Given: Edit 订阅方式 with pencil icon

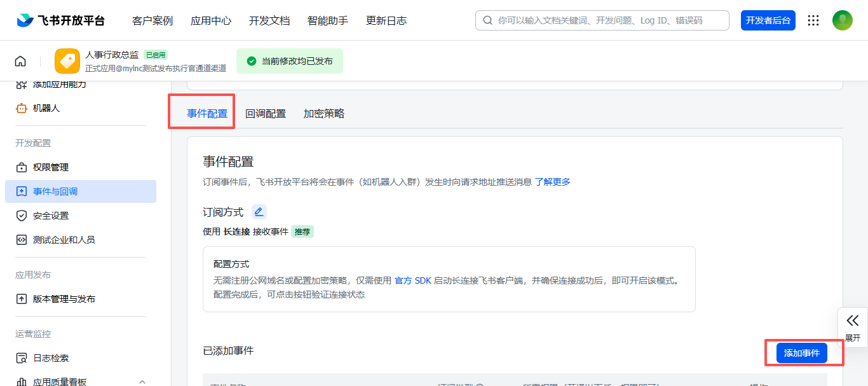Looking at the screenshot, I should (259, 212).
